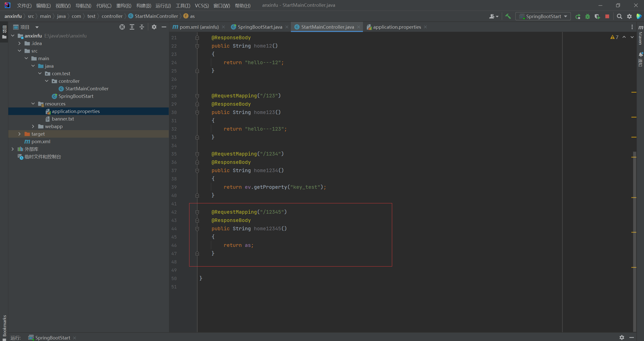Rerun SpringBootStart with the green rerun icon
Image resolution: width=644 pixels, height=341 pixels.
pyautogui.click(x=578, y=17)
